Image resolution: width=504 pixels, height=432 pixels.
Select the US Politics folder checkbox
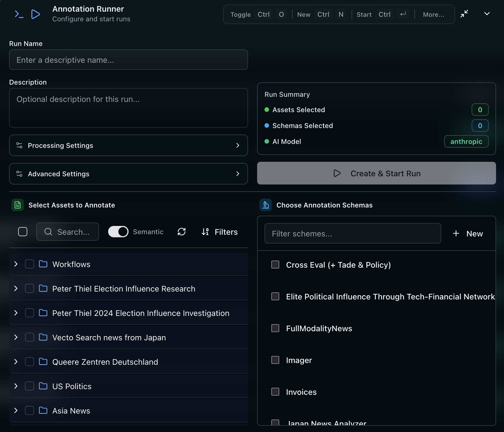[x=29, y=386]
